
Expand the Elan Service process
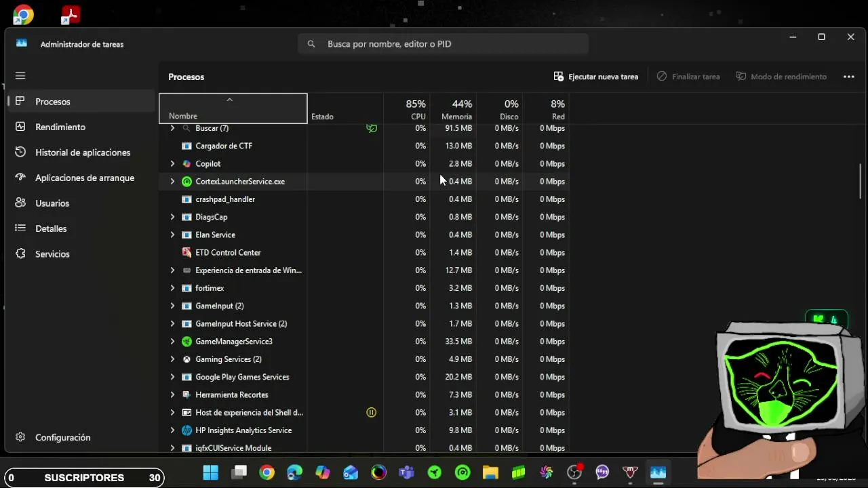pos(172,235)
